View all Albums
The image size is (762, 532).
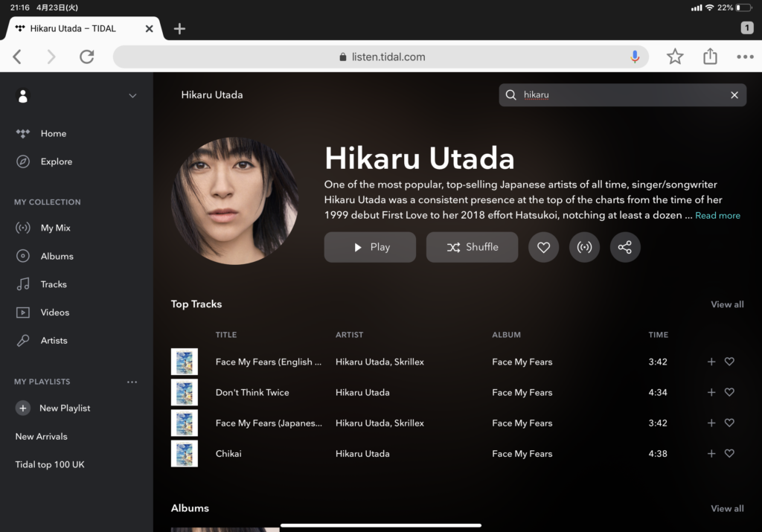point(727,509)
